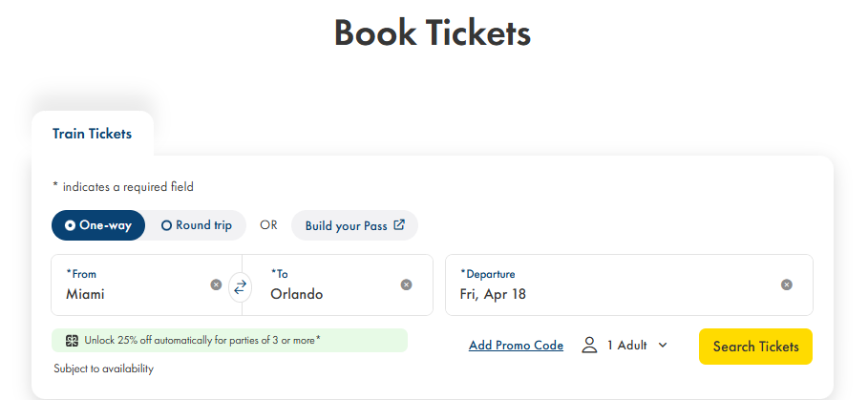
Task: Click the Book Tickets heading
Action: pos(432,33)
